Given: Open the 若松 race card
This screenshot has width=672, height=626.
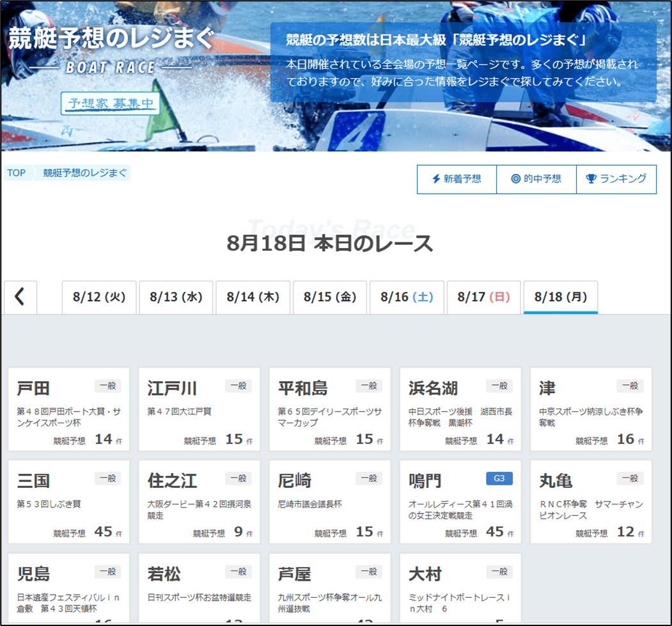Looking at the screenshot, I should (x=199, y=588).
